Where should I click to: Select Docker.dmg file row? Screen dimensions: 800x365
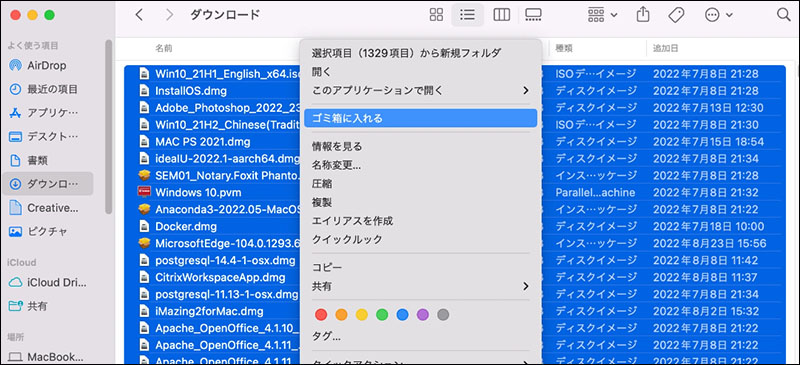point(455,226)
